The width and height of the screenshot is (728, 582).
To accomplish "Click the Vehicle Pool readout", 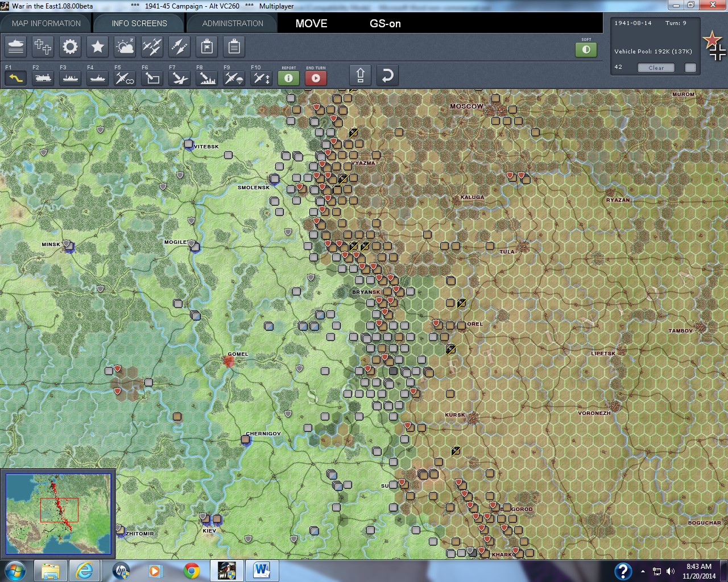I will pos(653,51).
